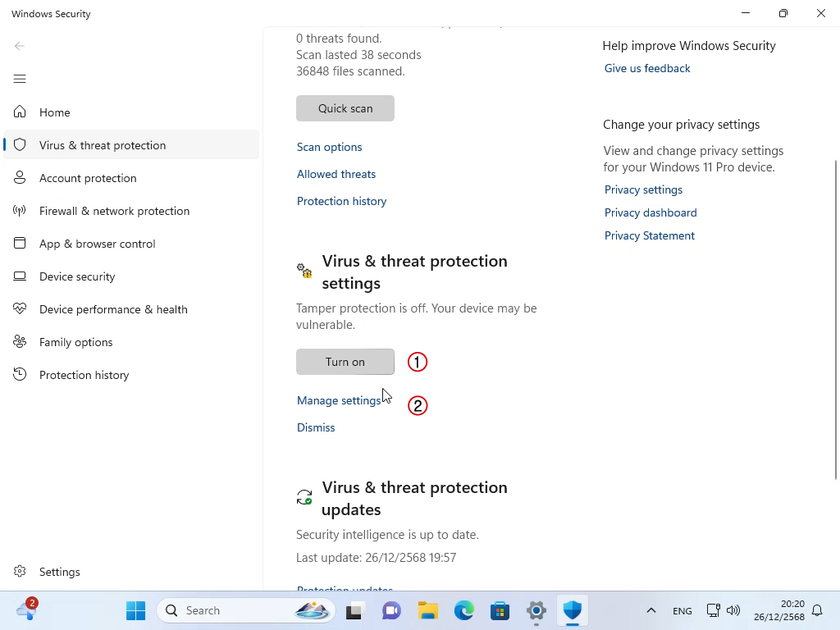Click Device performance & health heart icon
The width and height of the screenshot is (840, 630).
pos(20,309)
